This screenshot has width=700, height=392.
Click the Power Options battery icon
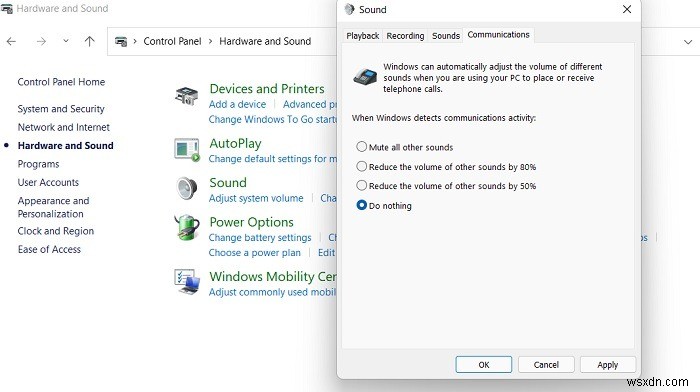[x=187, y=227]
